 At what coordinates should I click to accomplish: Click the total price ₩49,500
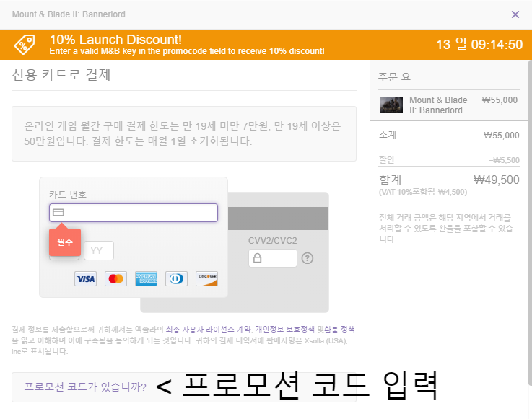pyautogui.click(x=497, y=180)
